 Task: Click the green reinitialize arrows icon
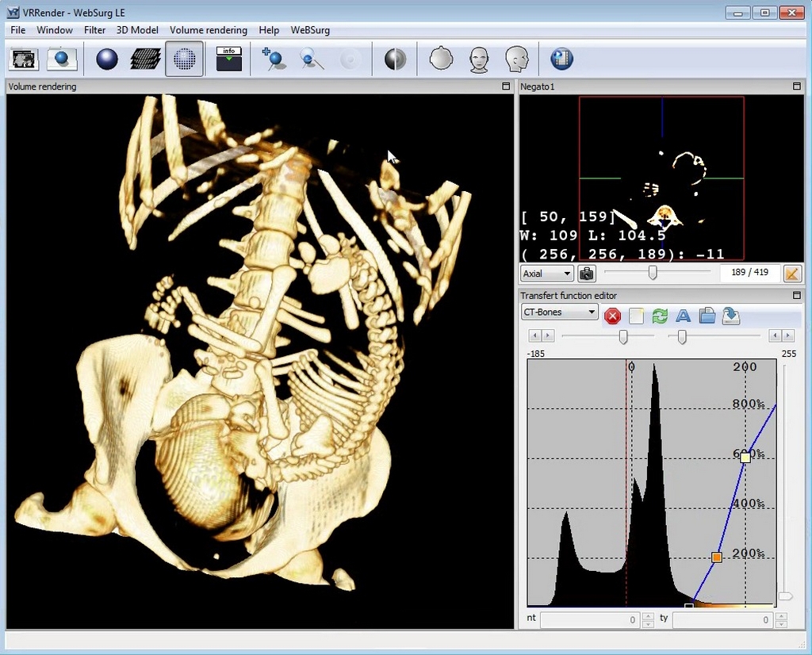click(660, 316)
